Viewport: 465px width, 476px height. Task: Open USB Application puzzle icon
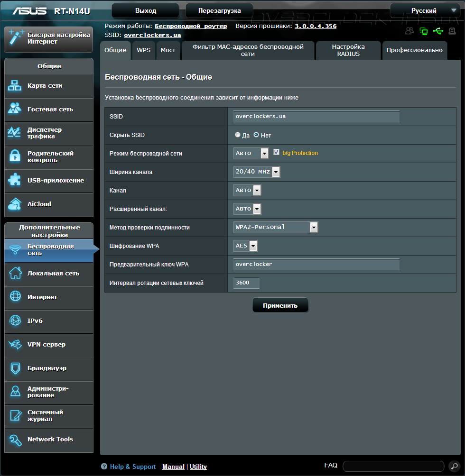(14, 180)
